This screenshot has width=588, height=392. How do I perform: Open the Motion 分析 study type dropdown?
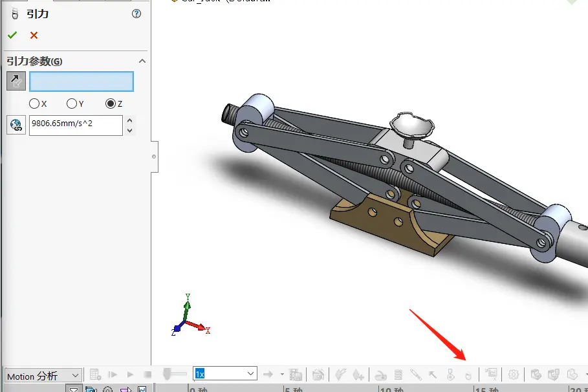click(x=43, y=376)
